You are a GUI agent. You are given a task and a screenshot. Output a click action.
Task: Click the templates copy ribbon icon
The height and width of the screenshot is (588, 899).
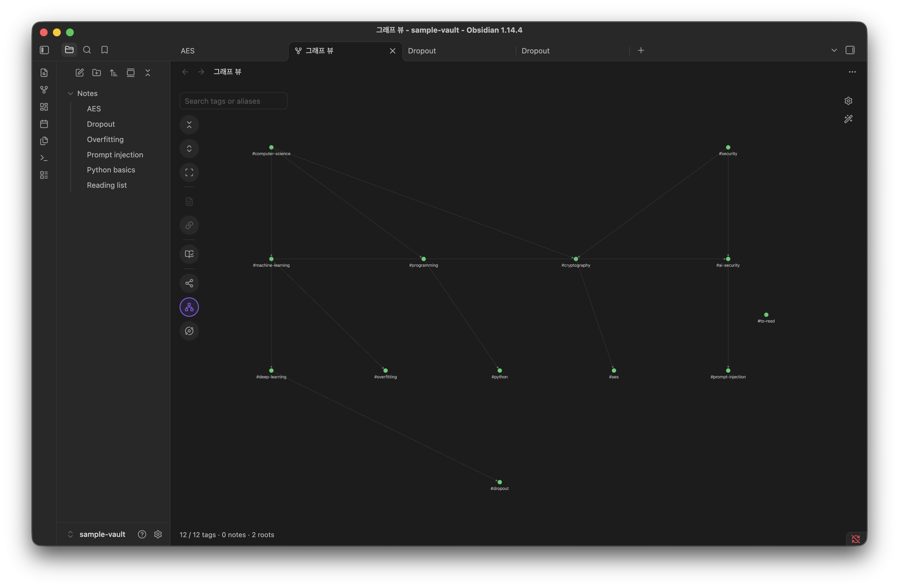point(44,141)
